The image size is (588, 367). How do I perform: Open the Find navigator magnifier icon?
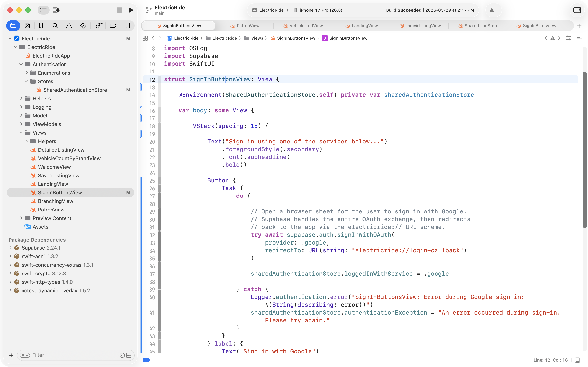click(55, 25)
